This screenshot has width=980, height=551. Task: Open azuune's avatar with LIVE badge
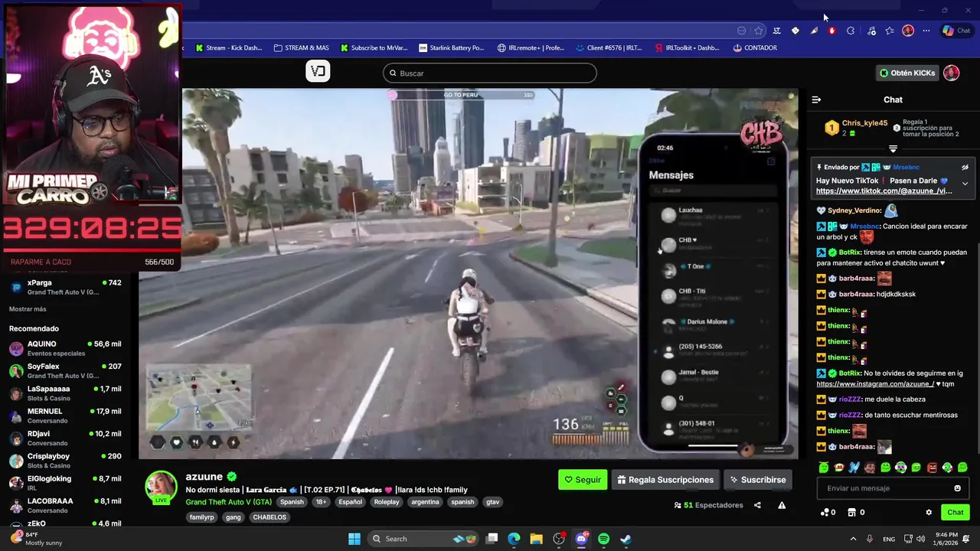(161, 488)
